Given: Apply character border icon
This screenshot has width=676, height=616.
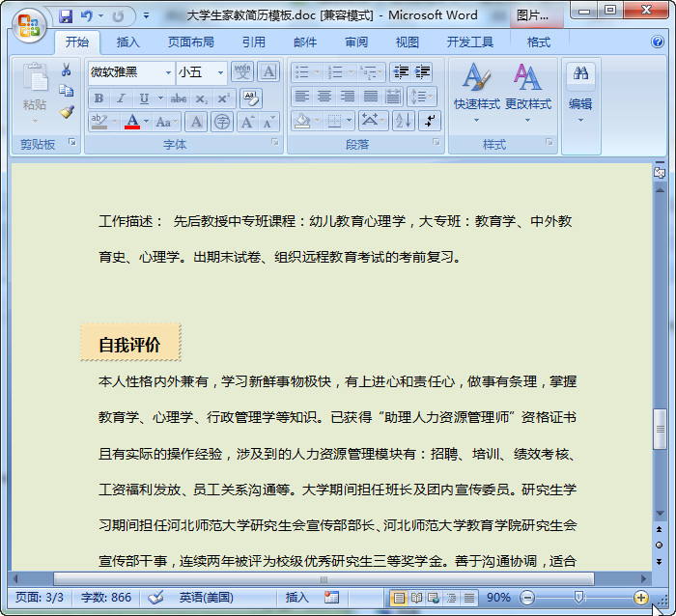Looking at the screenshot, I should pos(268,72).
